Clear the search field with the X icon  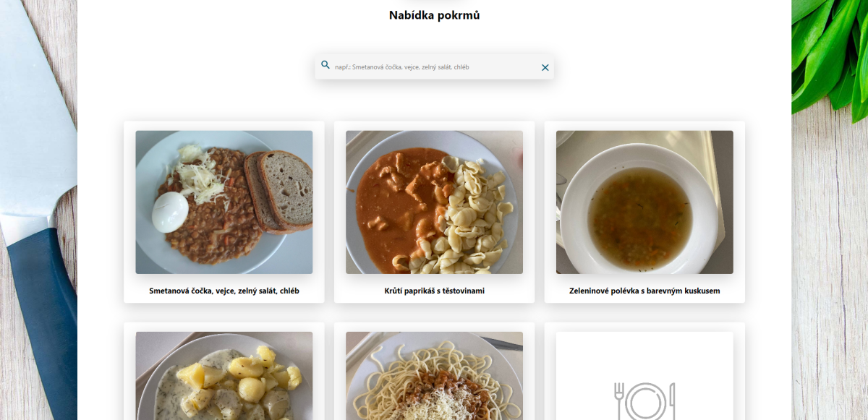[x=545, y=67]
